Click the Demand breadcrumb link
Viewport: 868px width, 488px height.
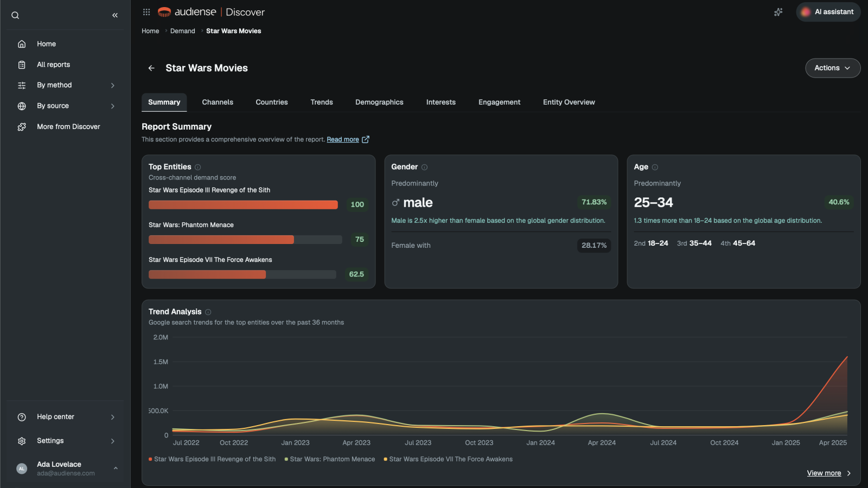tap(183, 31)
